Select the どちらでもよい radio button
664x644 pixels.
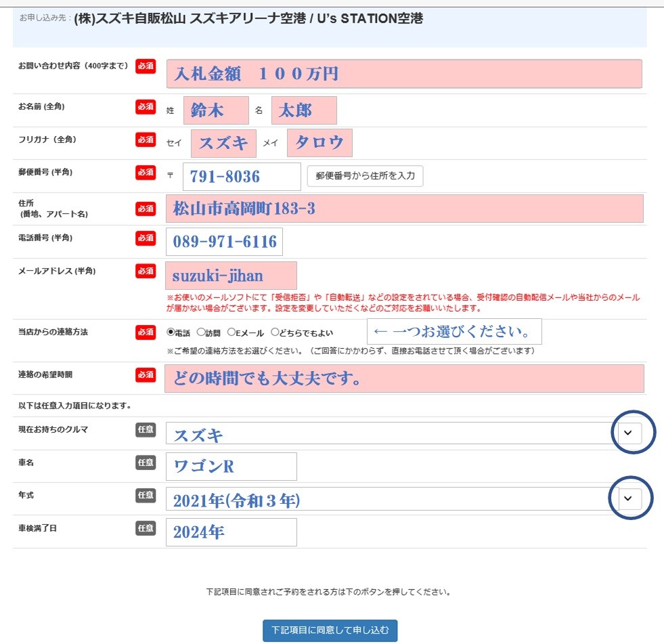point(275,332)
